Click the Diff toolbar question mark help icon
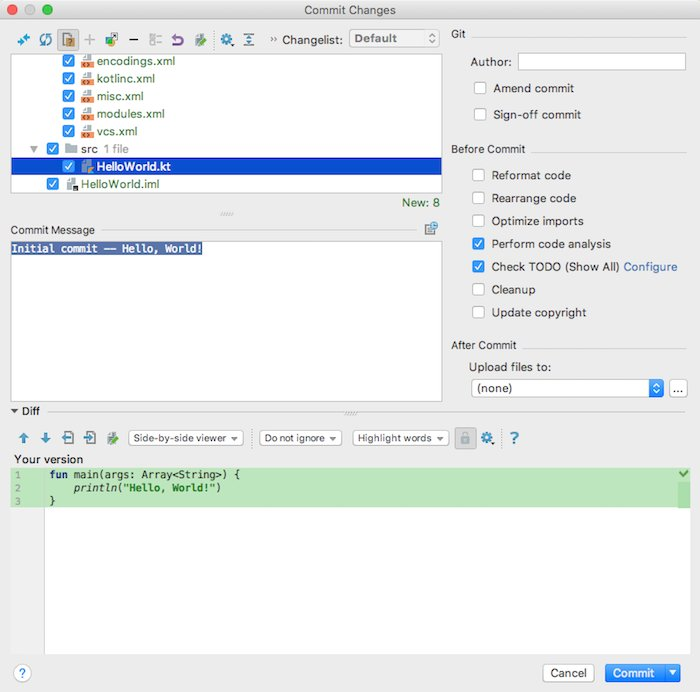This screenshot has width=700, height=692. (x=514, y=438)
